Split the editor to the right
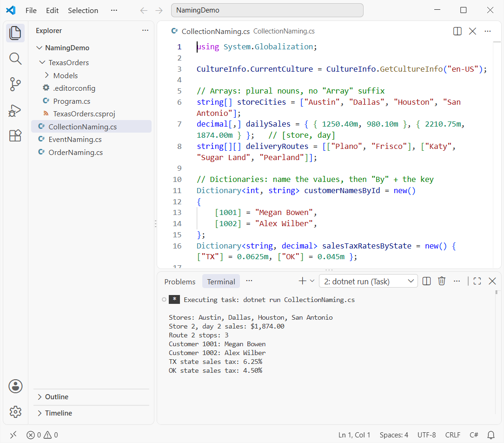The image size is (504, 443). (x=457, y=31)
